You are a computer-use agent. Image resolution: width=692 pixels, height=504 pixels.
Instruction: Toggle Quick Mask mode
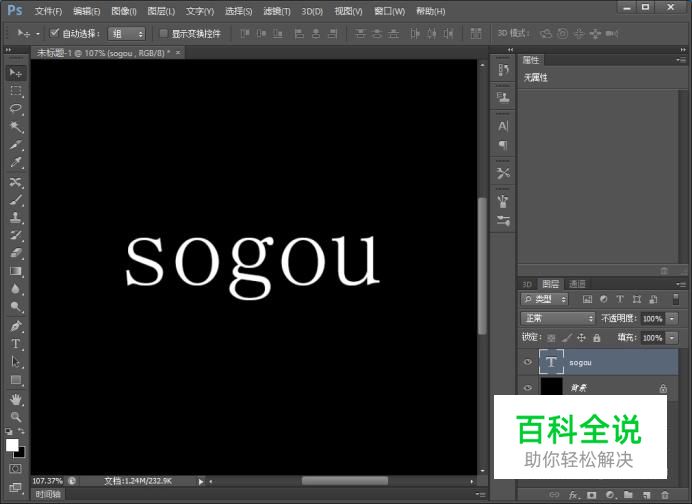pos(15,469)
